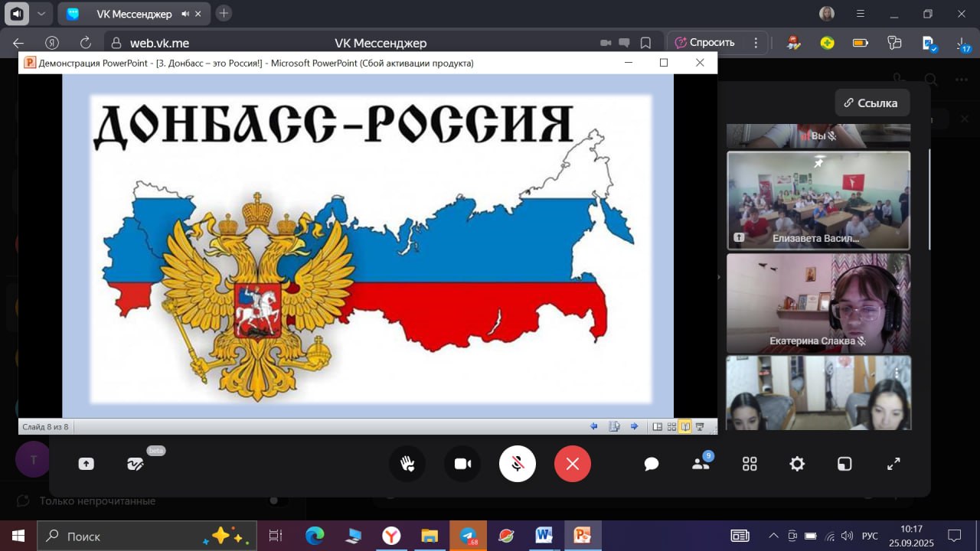
Task: Open browser three-dot menu by Спросить
Action: (756, 43)
